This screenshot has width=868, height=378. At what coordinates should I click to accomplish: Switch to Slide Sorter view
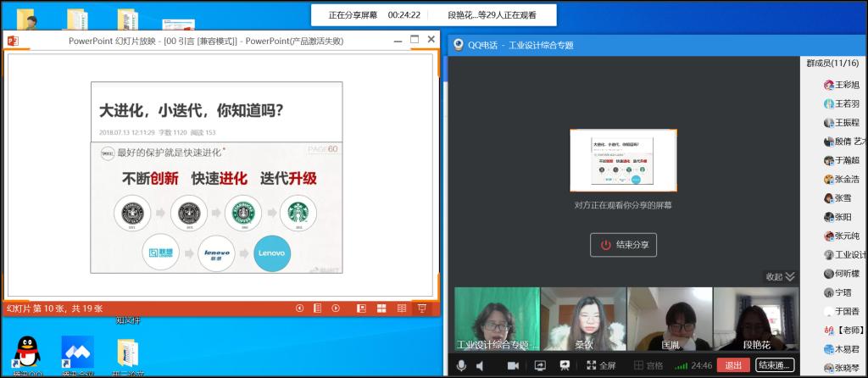click(x=381, y=309)
